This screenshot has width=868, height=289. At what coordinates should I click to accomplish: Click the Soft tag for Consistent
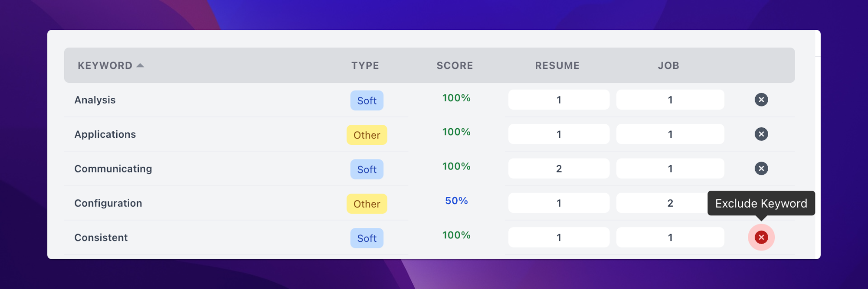366,238
